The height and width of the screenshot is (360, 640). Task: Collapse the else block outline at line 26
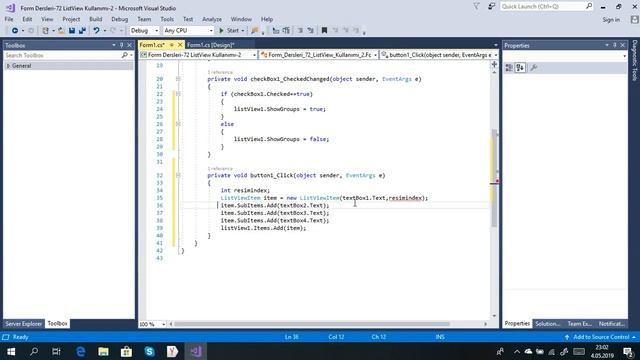[x=178, y=124]
